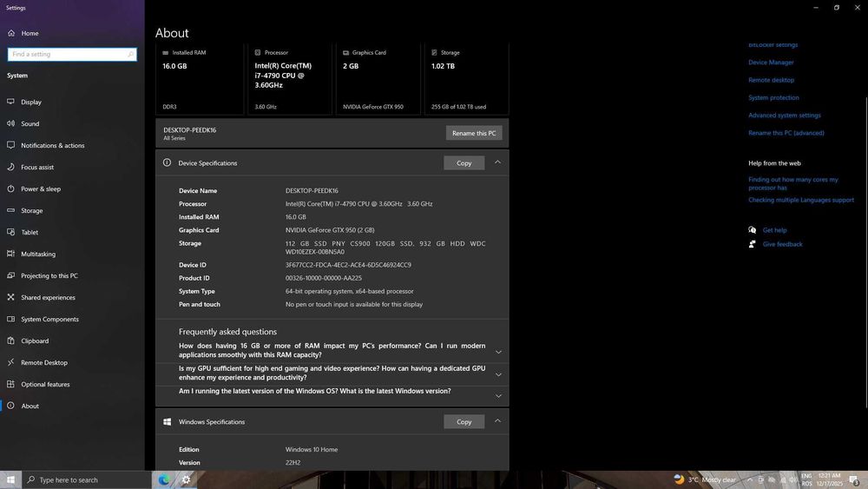The width and height of the screenshot is (868, 489).
Task: Open the Storage sidebar icon
Action: coord(10,210)
